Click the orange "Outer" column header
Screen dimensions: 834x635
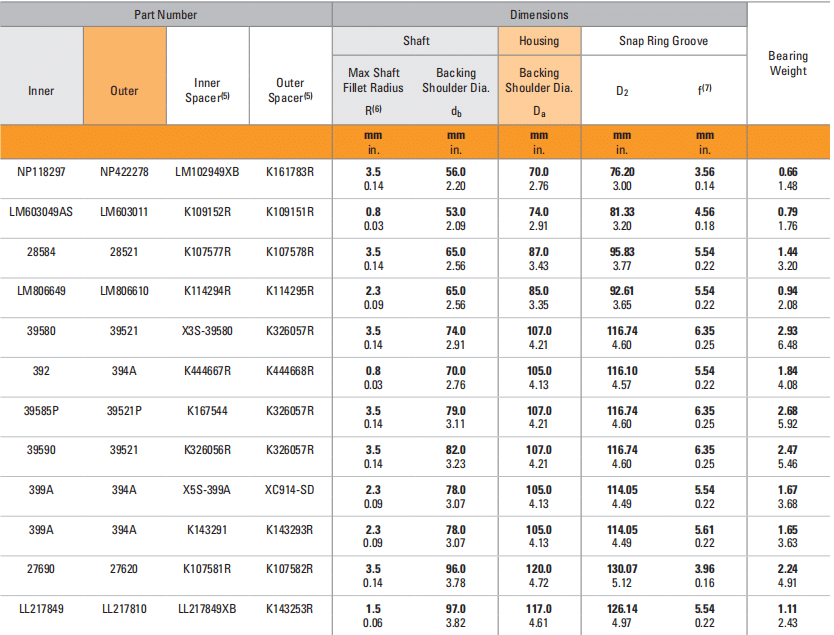[x=124, y=90]
